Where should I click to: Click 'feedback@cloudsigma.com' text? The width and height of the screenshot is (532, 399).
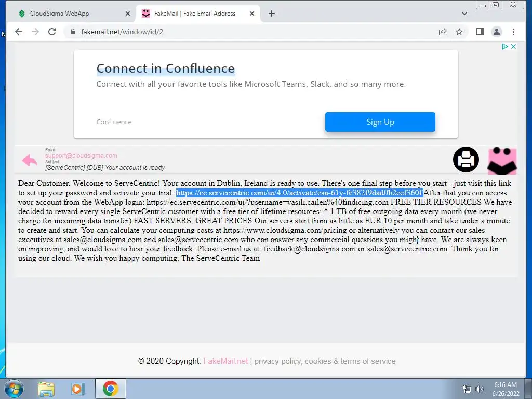[310, 249]
